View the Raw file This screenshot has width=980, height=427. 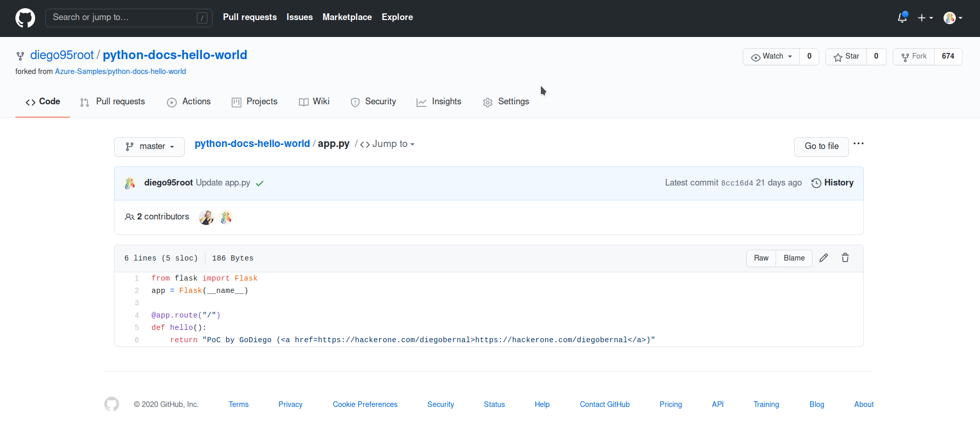click(761, 258)
